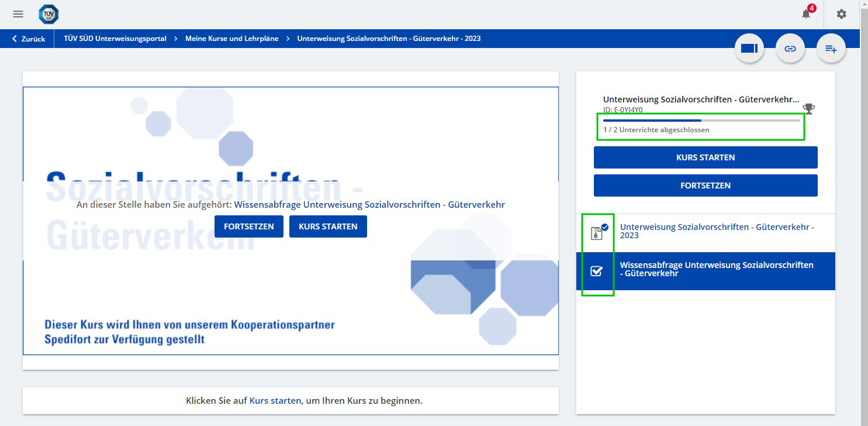868x426 pixels.
Task: Open the Wissensabfrage link in banner
Action: (369, 205)
